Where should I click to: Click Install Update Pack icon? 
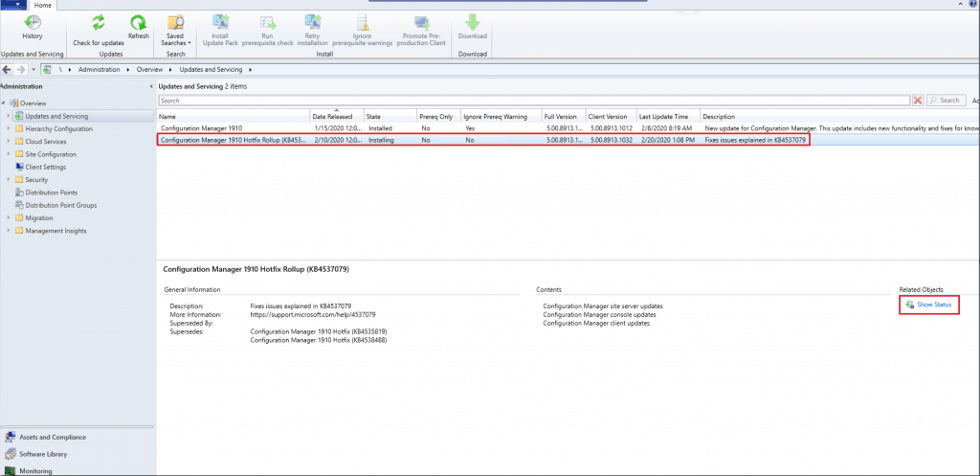click(x=220, y=23)
